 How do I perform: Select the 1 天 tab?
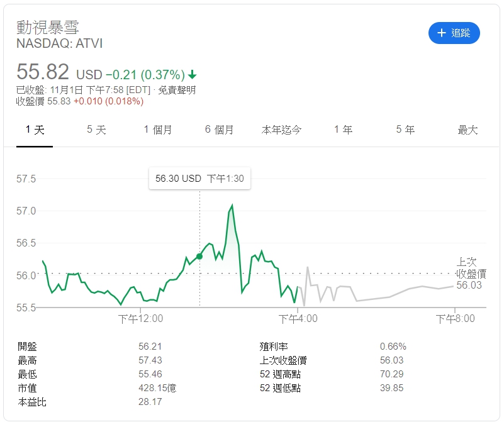[35, 130]
